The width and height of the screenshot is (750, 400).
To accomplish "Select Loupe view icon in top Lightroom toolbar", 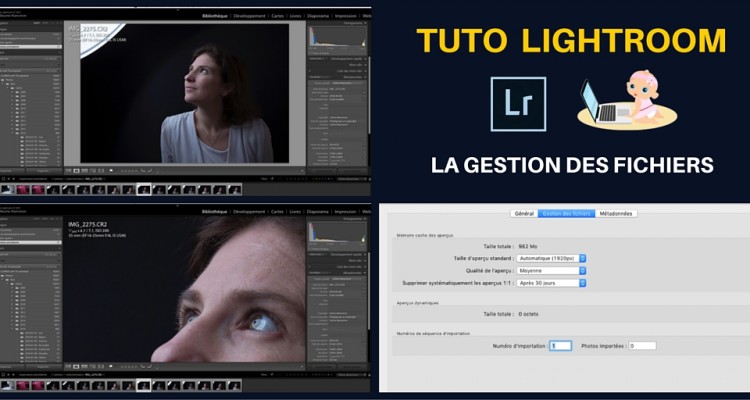I will 77,171.
